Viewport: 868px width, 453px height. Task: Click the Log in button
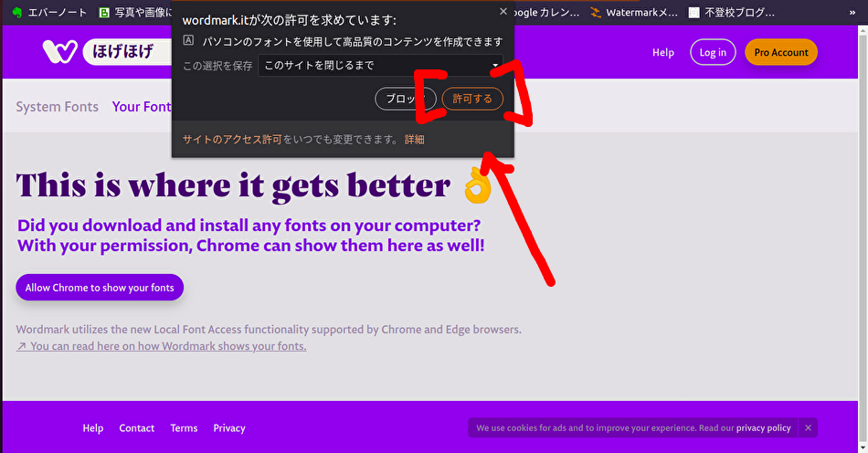coord(713,53)
